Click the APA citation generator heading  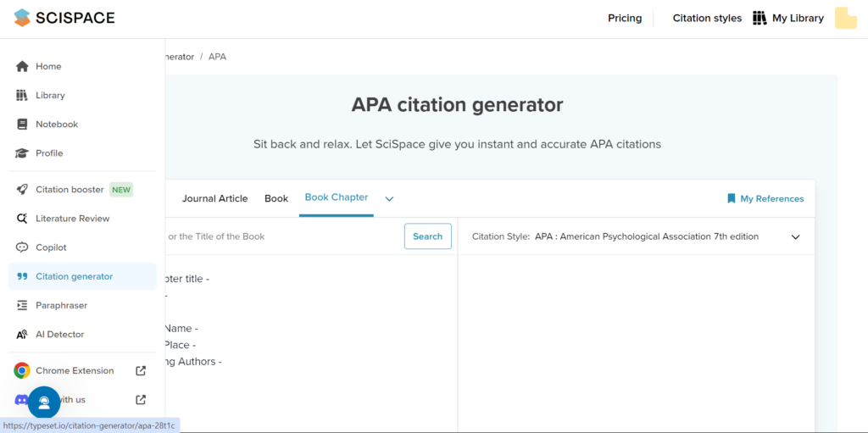[x=457, y=105]
